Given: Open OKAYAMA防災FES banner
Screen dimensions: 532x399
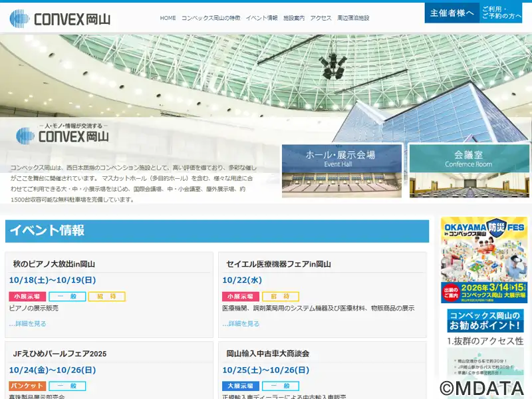Looking at the screenshot, I should (x=484, y=260).
